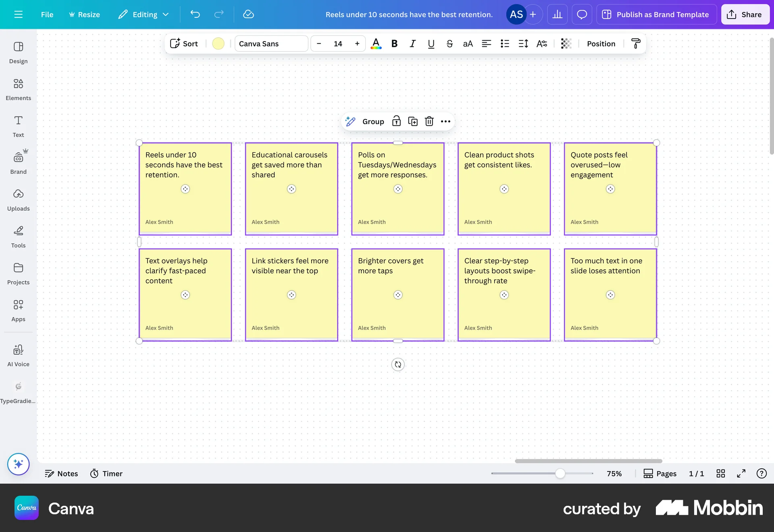Open the Canva Sans font dropdown
The image size is (774, 532).
pyautogui.click(x=271, y=44)
